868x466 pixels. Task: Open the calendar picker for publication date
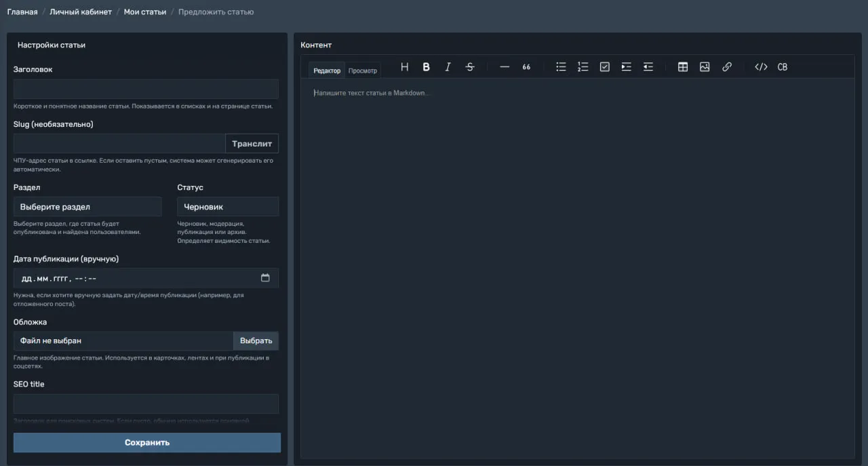point(265,278)
